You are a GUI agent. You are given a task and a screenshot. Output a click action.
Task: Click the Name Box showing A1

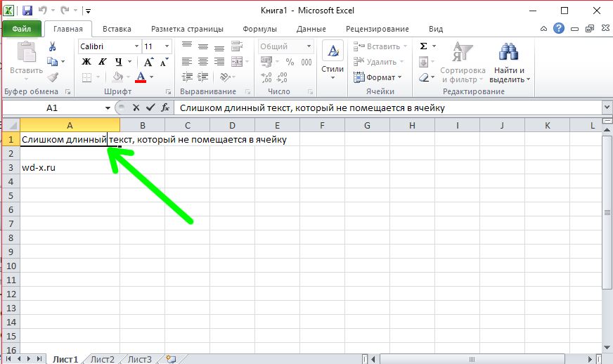52,108
